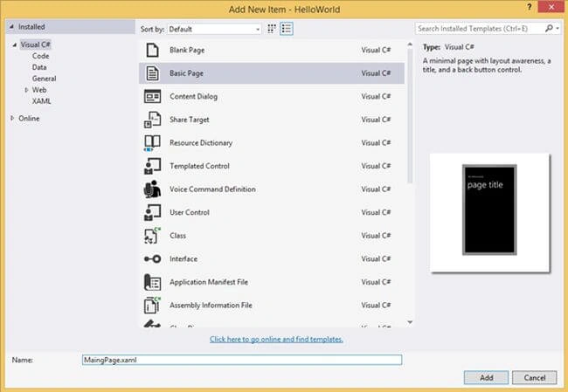Image resolution: width=568 pixels, height=392 pixels.
Task: Open the go online and find templates link
Action: (276, 339)
